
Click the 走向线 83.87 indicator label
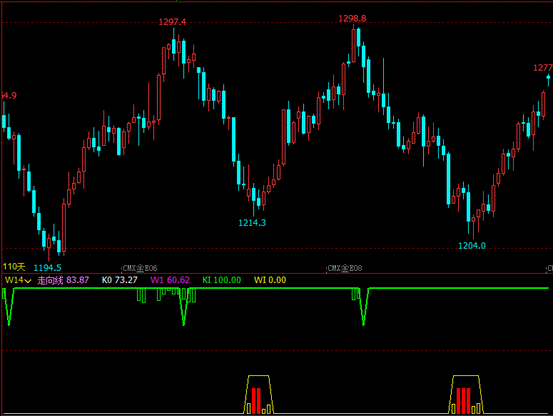point(63,280)
